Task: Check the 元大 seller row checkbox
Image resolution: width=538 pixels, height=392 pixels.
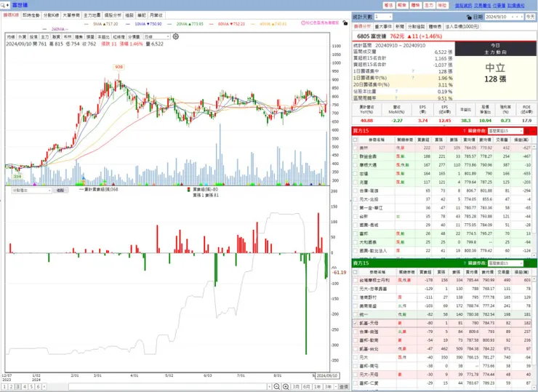Action: click(x=356, y=358)
